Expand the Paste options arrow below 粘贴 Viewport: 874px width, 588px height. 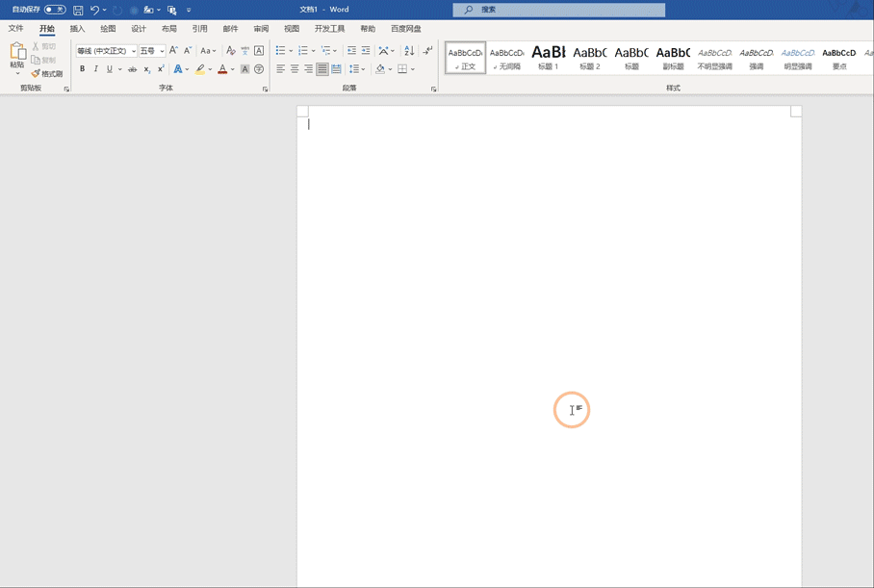[17, 73]
